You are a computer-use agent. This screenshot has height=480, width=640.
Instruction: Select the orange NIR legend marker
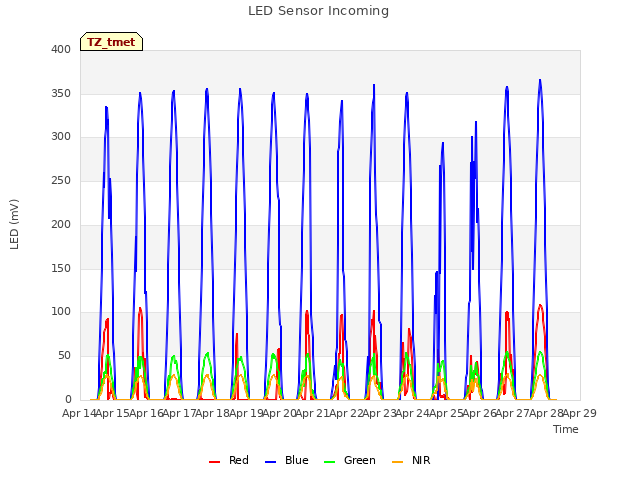point(397,462)
